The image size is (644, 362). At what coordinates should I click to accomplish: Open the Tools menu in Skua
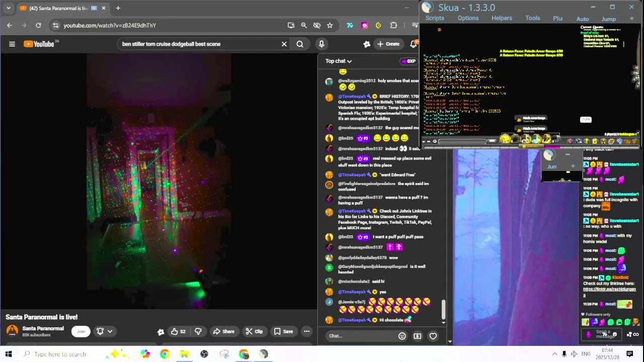point(533,18)
